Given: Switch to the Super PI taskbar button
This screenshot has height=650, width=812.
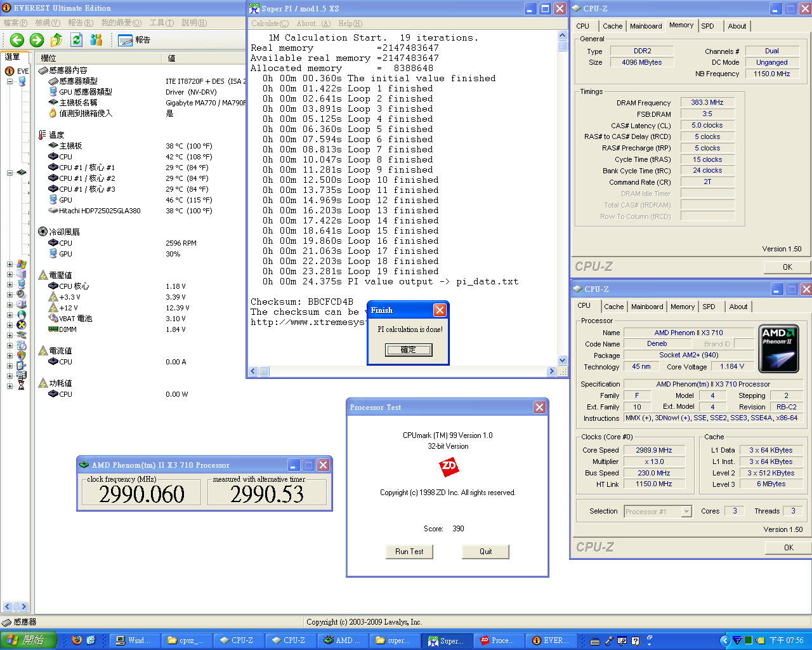Looking at the screenshot, I should pos(447,640).
